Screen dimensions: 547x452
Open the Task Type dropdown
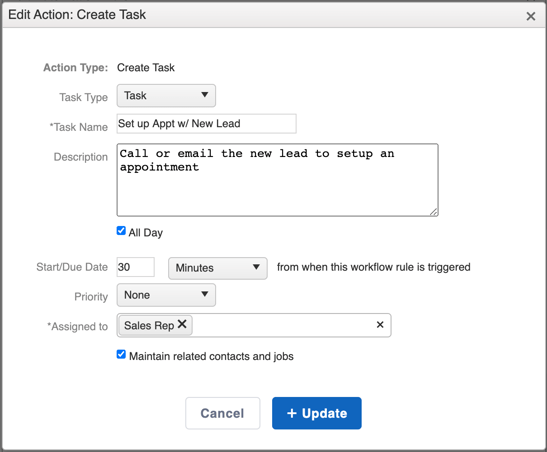pyautogui.click(x=166, y=96)
